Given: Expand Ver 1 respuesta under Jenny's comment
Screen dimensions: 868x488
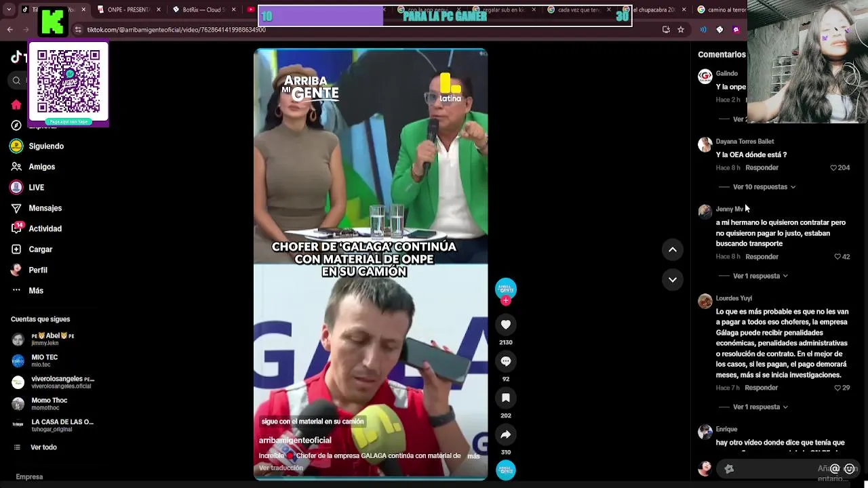Looking at the screenshot, I should tap(760, 276).
